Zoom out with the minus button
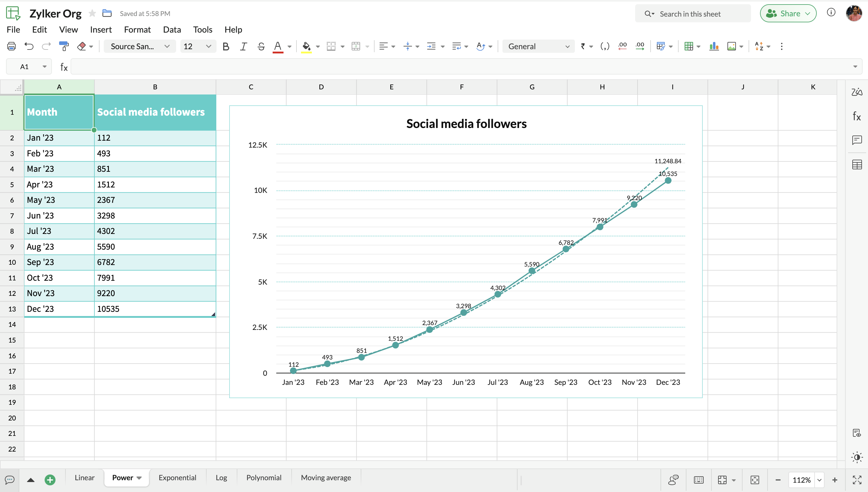 point(778,480)
